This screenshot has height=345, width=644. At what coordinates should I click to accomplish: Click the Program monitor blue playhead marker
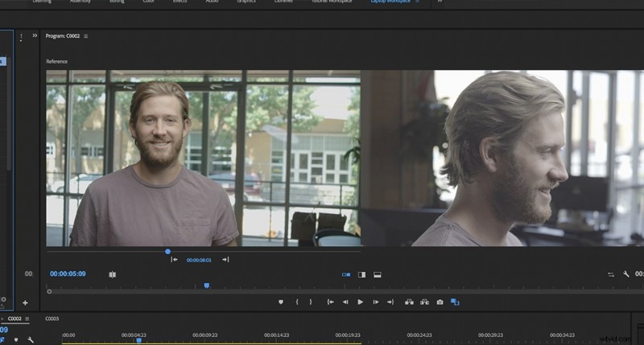click(207, 285)
